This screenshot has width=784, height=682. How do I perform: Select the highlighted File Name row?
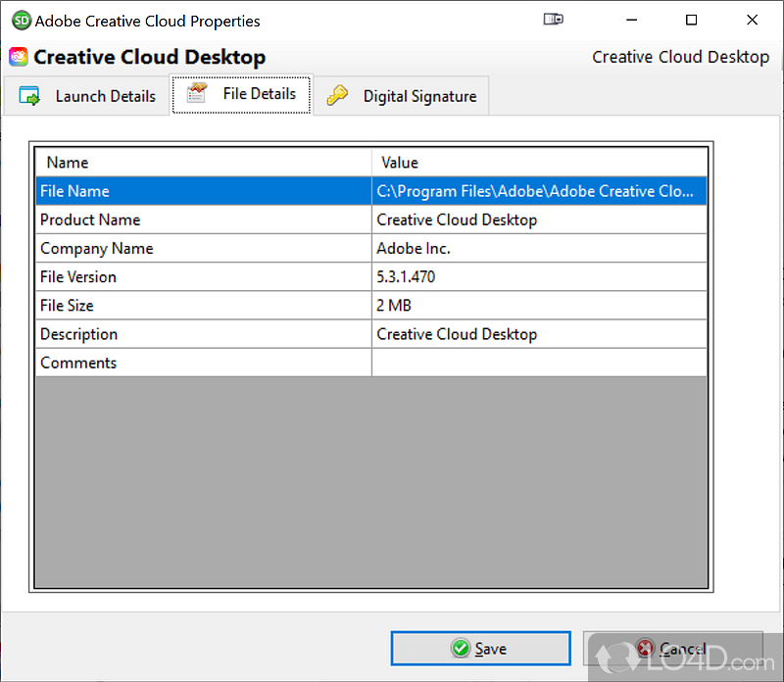pyautogui.click(x=203, y=191)
